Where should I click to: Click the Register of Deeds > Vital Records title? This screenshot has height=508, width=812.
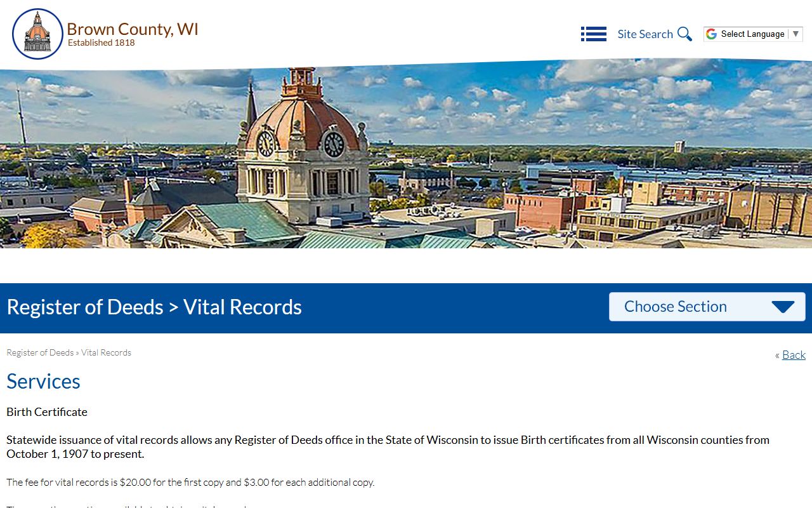[154, 307]
